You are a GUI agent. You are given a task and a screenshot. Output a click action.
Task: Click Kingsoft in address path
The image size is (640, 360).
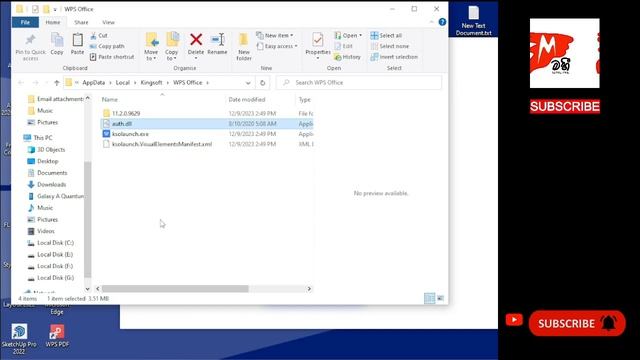pos(151,82)
